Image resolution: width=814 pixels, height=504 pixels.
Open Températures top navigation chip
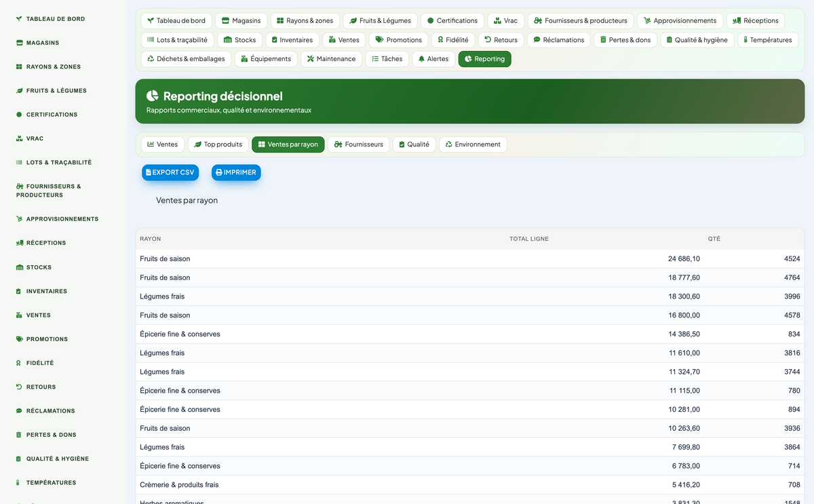768,40
